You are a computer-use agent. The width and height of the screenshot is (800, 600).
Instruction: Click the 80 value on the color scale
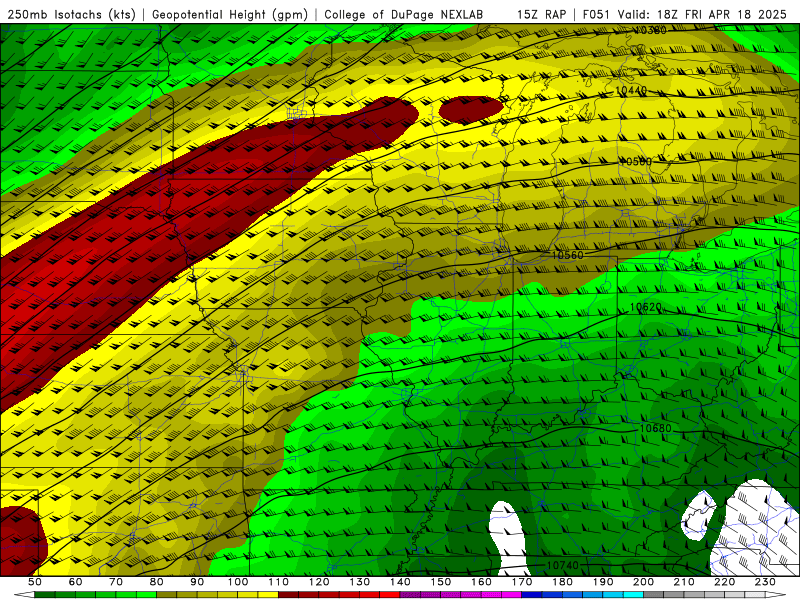(156, 582)
